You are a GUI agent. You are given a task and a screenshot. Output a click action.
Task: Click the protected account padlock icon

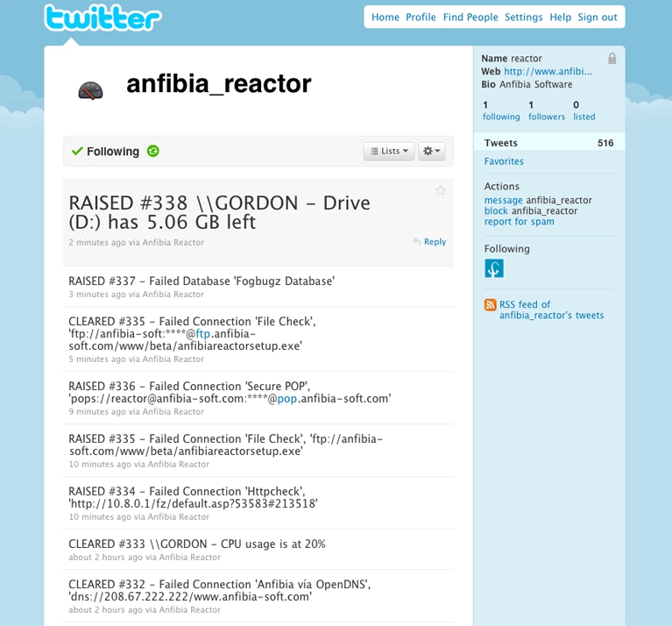tap(612, 59)
